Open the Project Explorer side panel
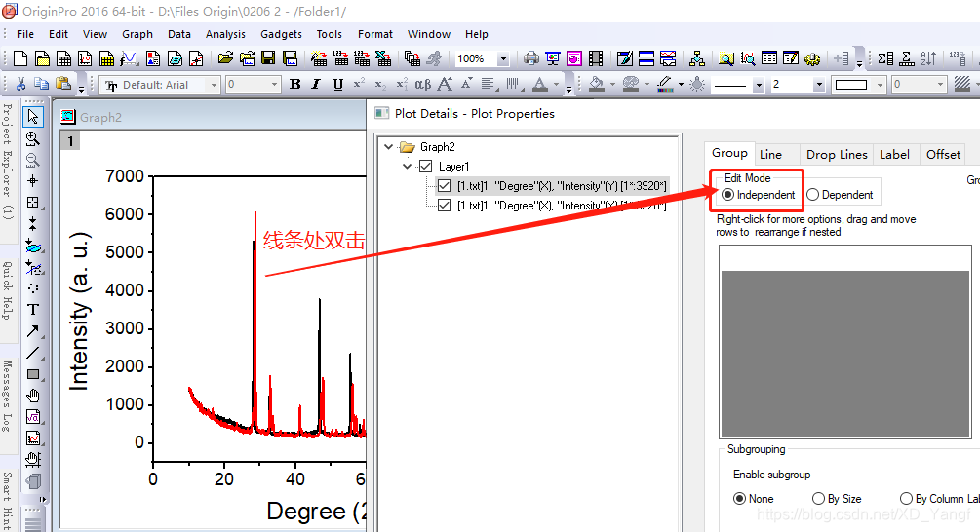Viewport: 980px width, 532px height. (x=8, y=163)
